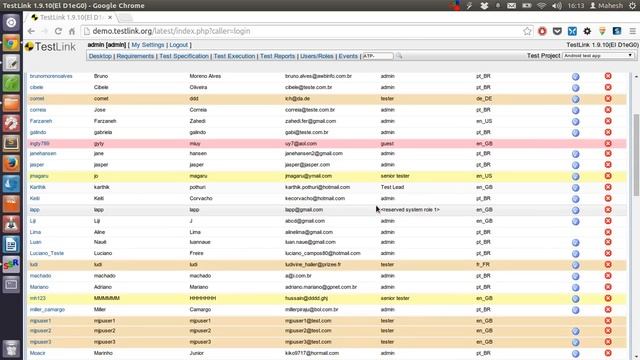Viewport: 640px width, 360px height.
Task: Open Firefox from the Ubuntu launcher
Action: [11, 163]
